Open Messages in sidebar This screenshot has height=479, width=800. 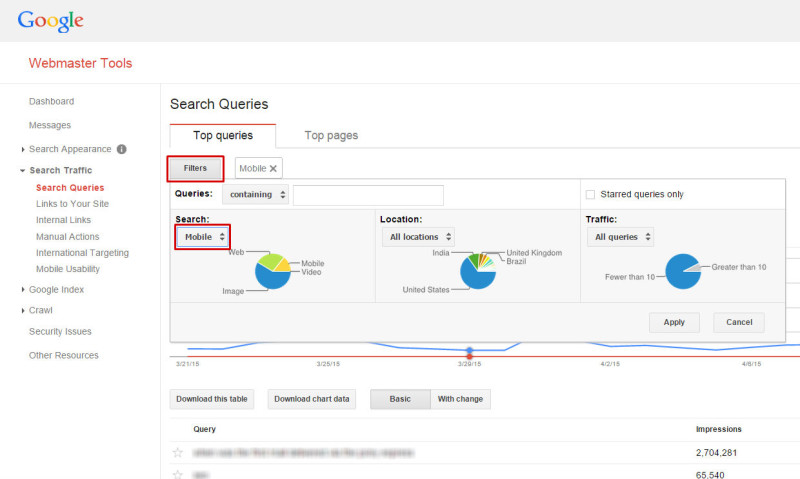coord(50,125)
